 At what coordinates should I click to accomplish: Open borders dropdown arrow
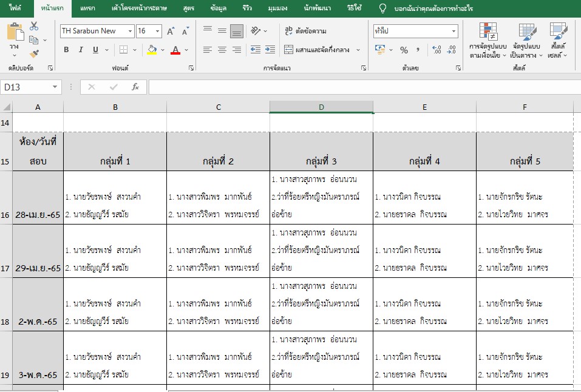pos(135,50)
